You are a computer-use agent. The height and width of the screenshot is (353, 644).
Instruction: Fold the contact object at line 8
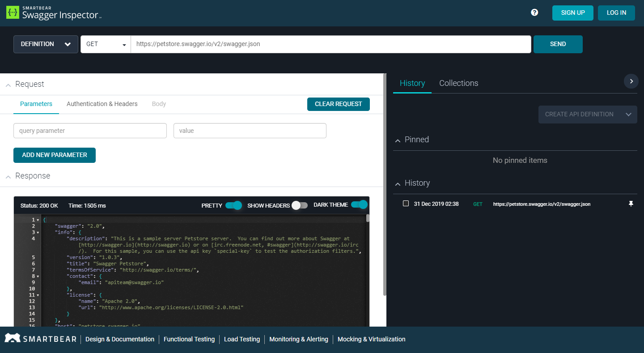point(38,276)
